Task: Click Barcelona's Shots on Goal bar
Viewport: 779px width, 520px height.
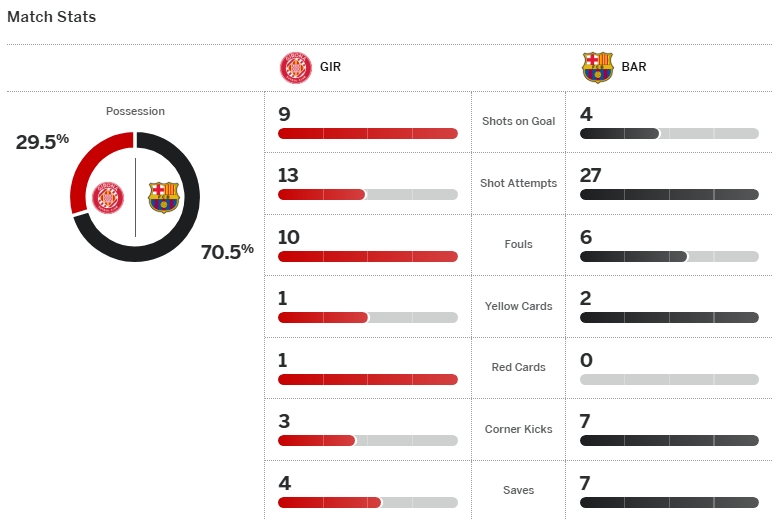Action: 669,133
